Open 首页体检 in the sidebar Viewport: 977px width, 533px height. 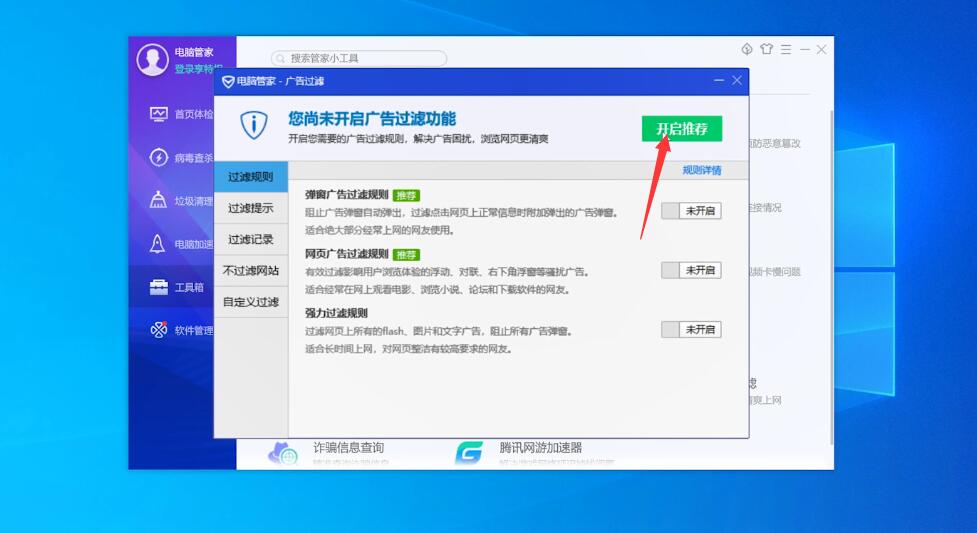tap(181, 114)
